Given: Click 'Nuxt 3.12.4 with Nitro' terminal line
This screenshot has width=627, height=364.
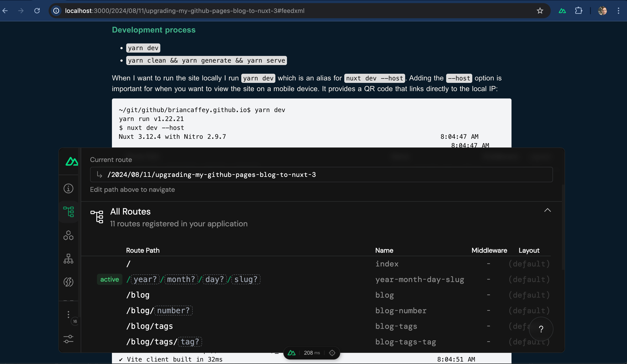Looking at the screenshot, I should tap(172, 137).
